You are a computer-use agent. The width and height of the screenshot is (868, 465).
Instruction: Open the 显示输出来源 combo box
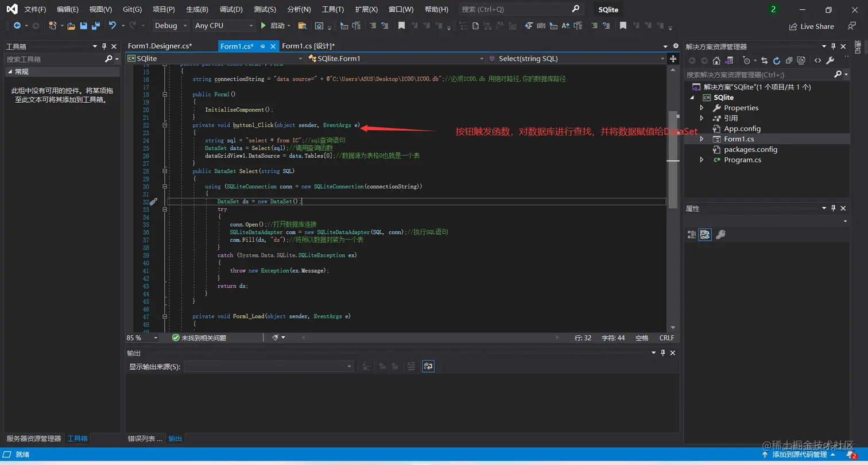click(x=269, y=366)
